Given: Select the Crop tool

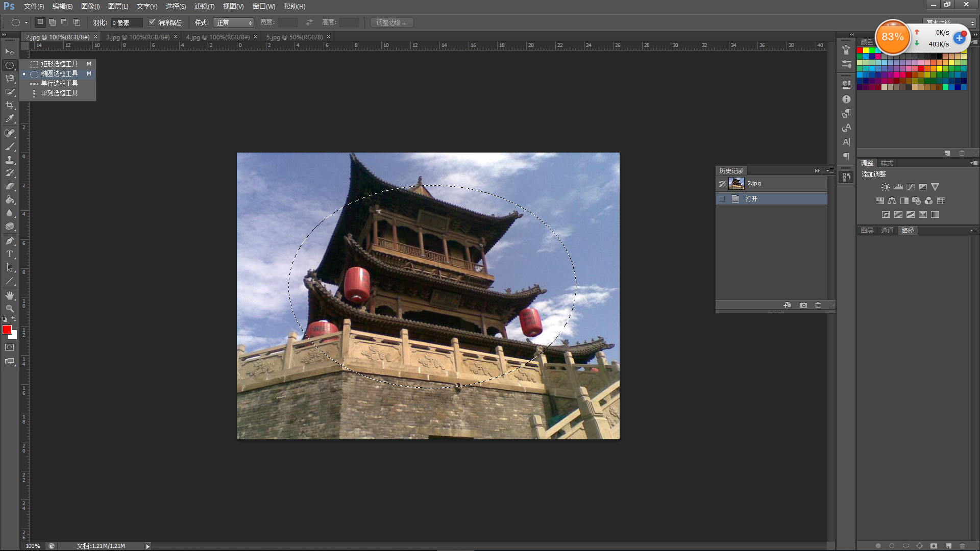Looking at the screenshot, I should (x=10, y=105).
